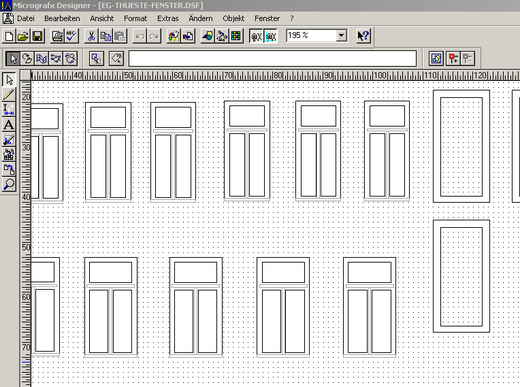
Task: Click the long empty text field in the ribbon
Action: coord(273,59)
